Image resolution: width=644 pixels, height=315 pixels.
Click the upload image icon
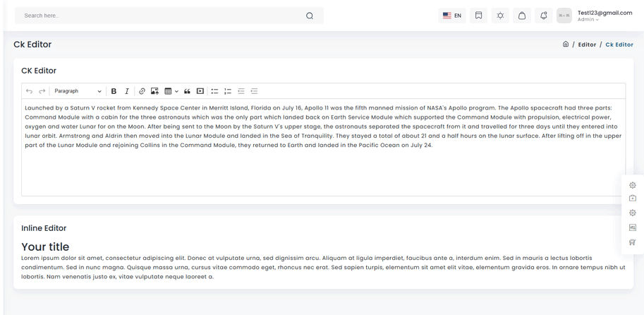tap(154, 91)
